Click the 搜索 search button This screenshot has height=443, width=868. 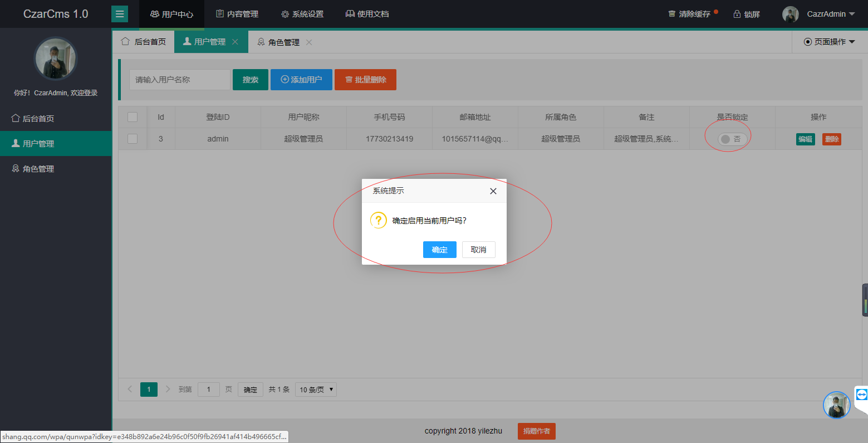pyautogui.click(x=251, y=80)
